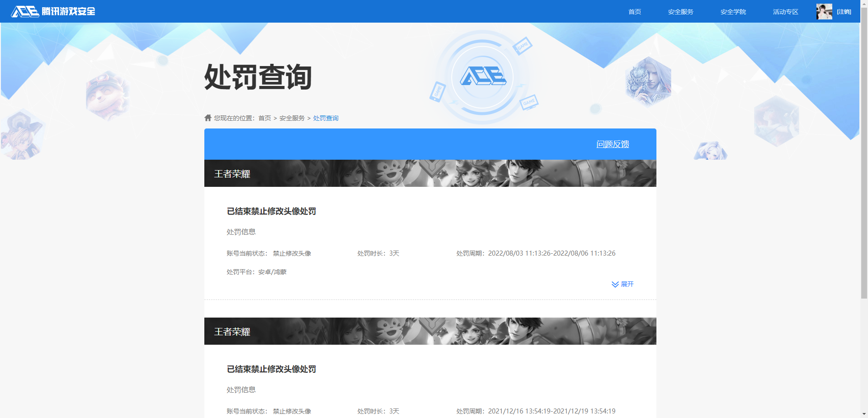This screenshot has height=418, width=868.
Task: Click the user avatar in the header
Action: [x=824, y=12]
